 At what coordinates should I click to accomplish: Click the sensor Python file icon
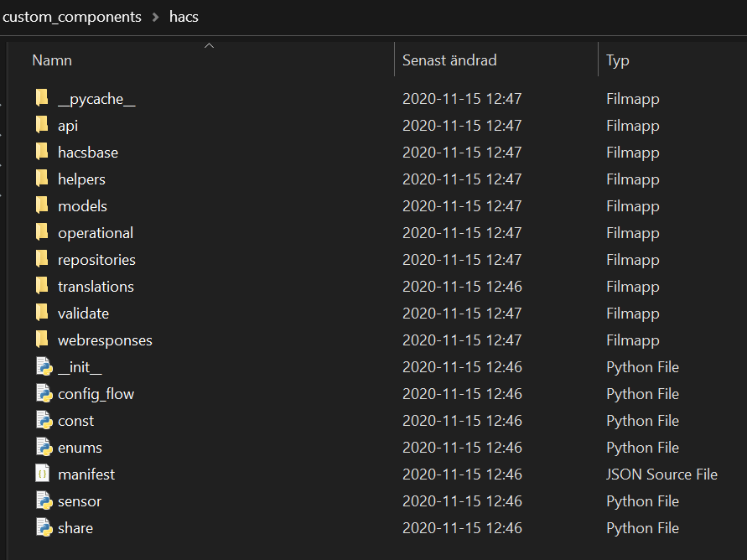coord(44,500)
